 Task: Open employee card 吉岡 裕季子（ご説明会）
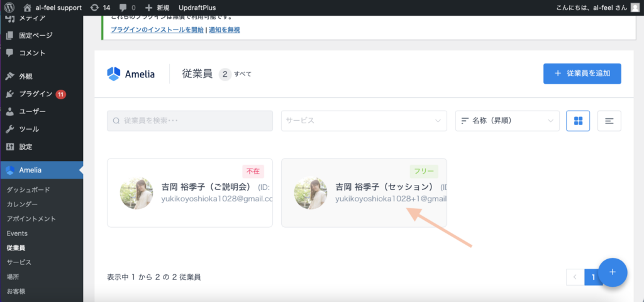[x=189, y=193]
